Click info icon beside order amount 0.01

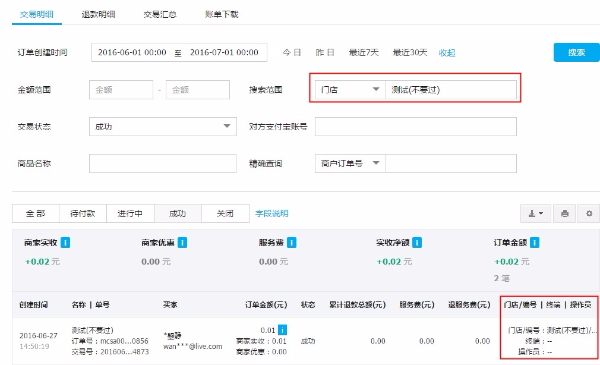pos(282,330)
